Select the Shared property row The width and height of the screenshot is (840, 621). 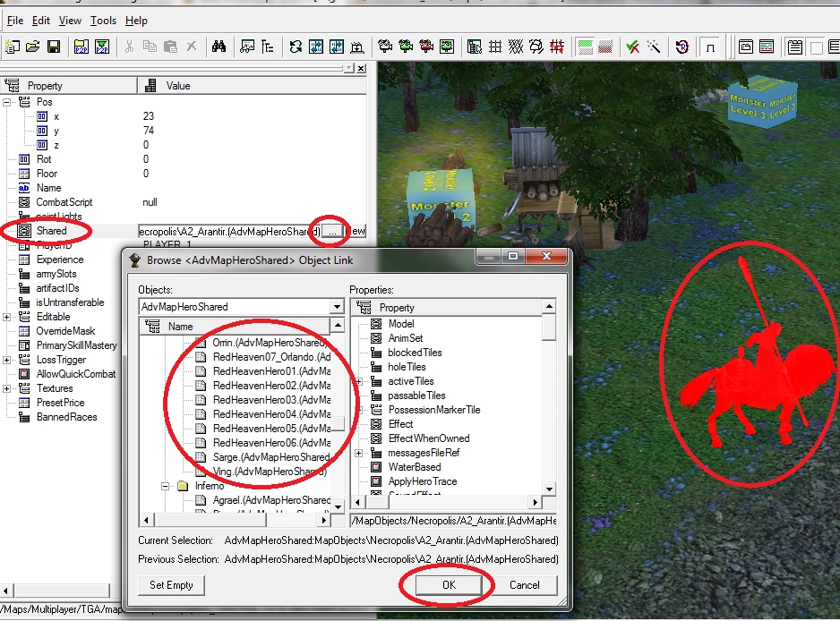click(x=51, y=231)
